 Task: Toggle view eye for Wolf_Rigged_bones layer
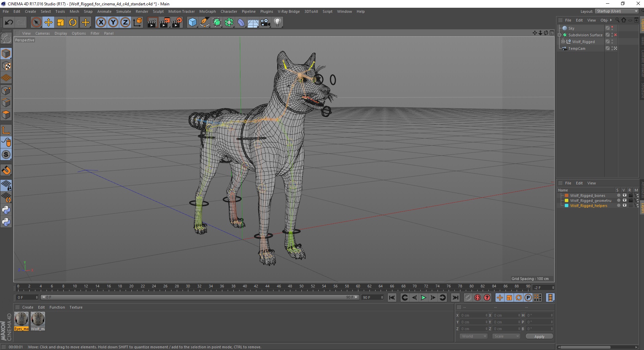click(x=624, y=196)
